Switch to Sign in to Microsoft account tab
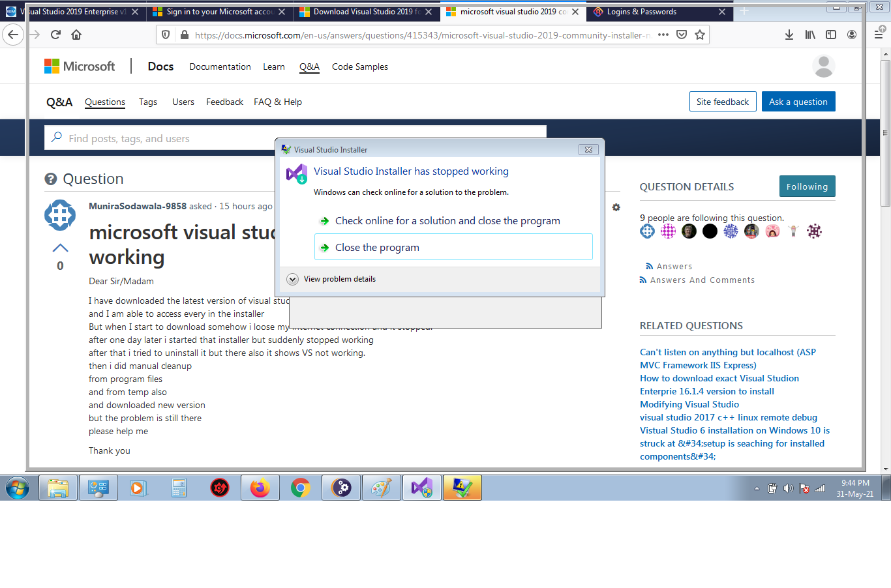This screenshot has height=588, width=891. [x=220, y=12]
